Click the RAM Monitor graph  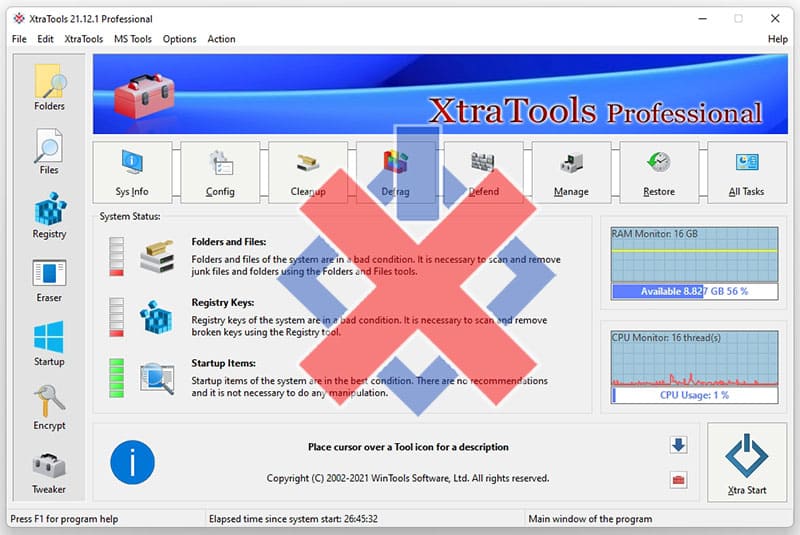pos(694,254)
